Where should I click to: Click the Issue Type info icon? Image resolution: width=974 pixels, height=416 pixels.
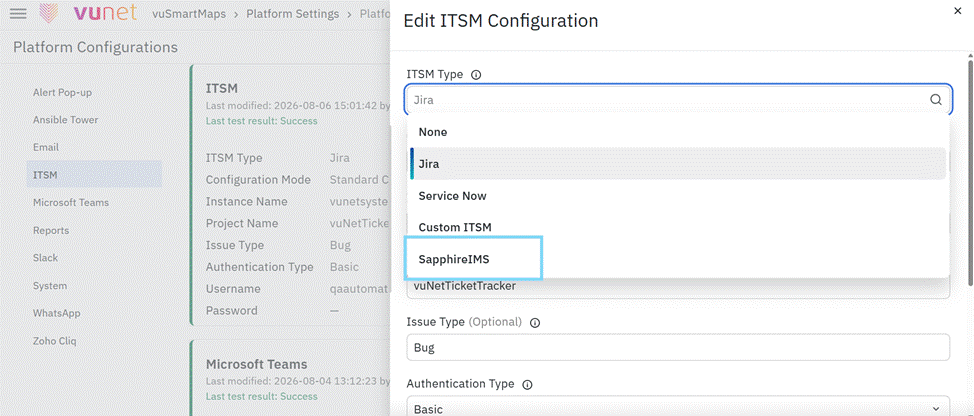(x=535, y=322)
